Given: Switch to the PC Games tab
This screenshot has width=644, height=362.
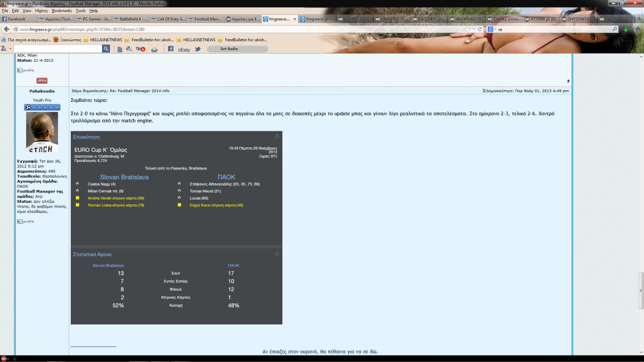Looking at the screenshot, I should pyautogui.click(x=94, y=19).
